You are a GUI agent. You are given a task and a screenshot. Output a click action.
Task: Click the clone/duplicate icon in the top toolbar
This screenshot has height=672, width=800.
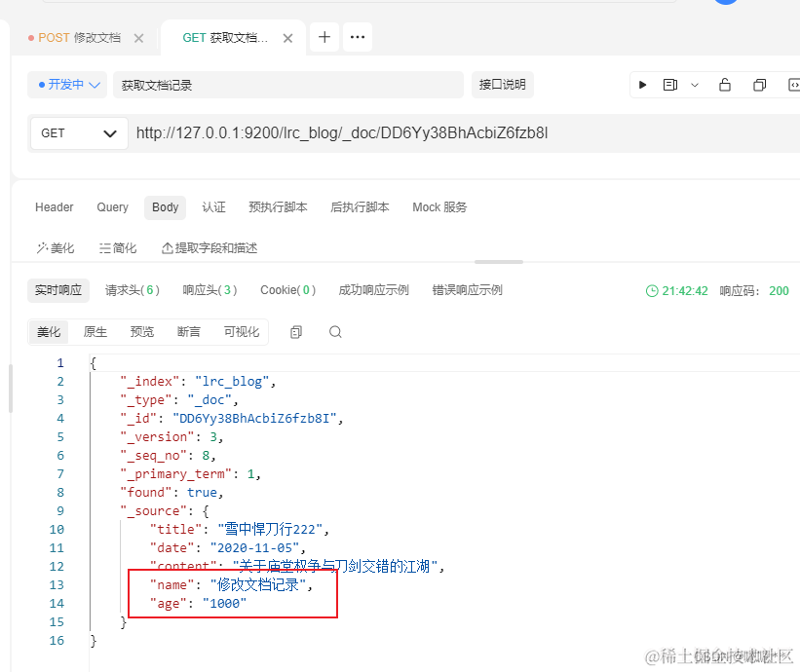[759, 85]
